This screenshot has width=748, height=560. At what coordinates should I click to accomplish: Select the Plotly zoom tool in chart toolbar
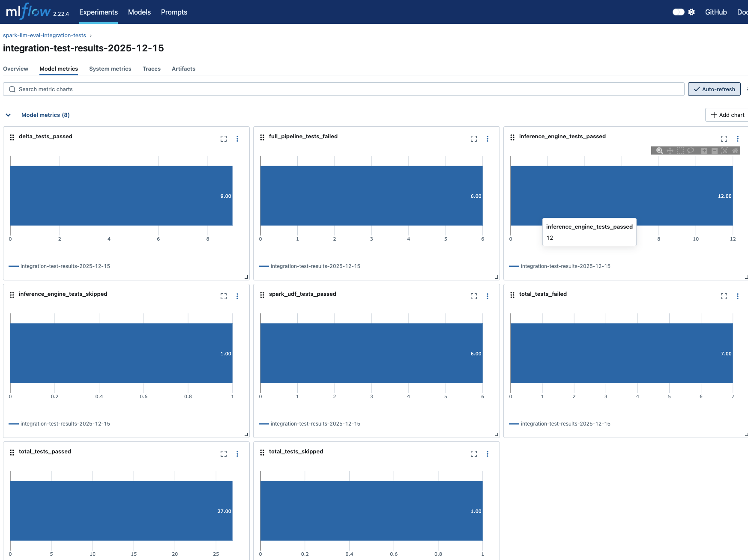[660, 151]
